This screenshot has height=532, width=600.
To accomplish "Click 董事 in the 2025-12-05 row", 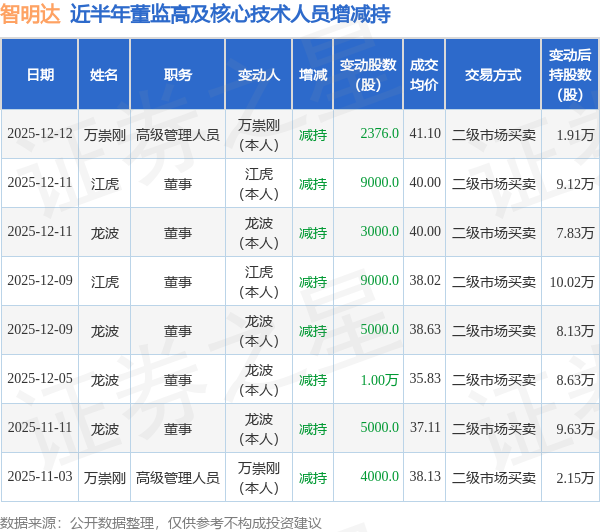I will (x=178, y=380).
